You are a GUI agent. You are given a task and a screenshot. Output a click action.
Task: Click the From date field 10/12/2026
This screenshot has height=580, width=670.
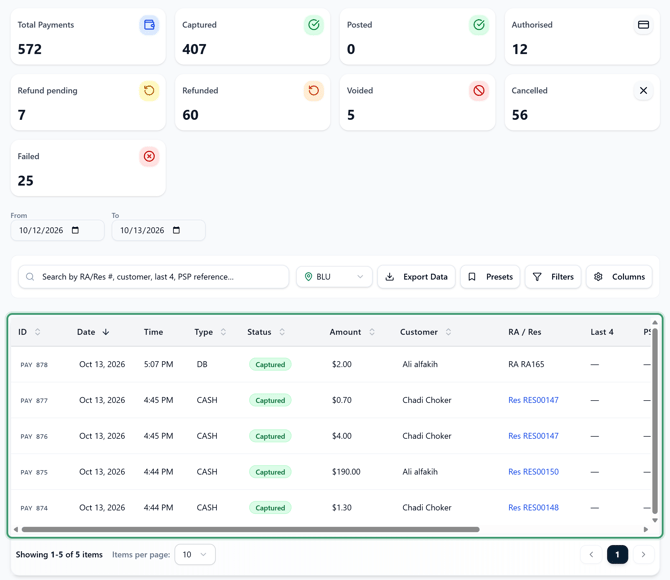57,230
